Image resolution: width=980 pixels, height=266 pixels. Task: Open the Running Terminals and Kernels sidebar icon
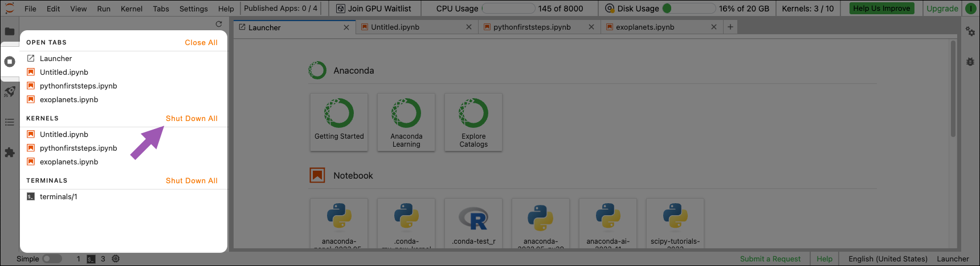pos(10,62)
